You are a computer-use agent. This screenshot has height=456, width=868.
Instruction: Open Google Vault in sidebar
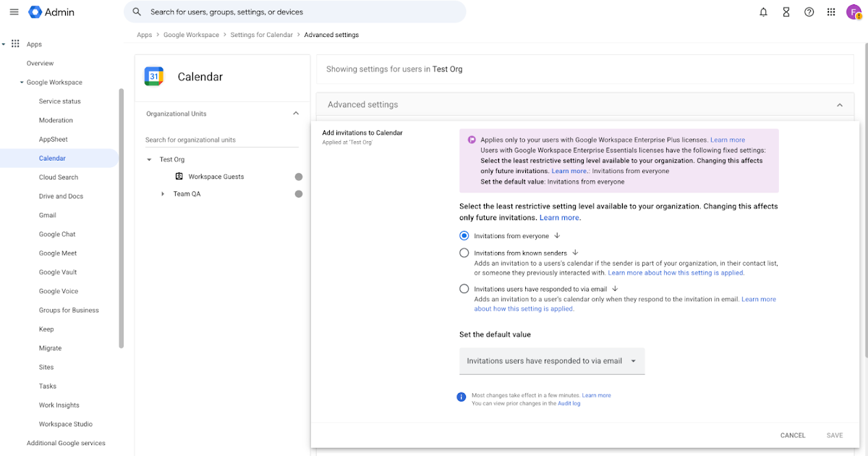click(x=58, y=272)
